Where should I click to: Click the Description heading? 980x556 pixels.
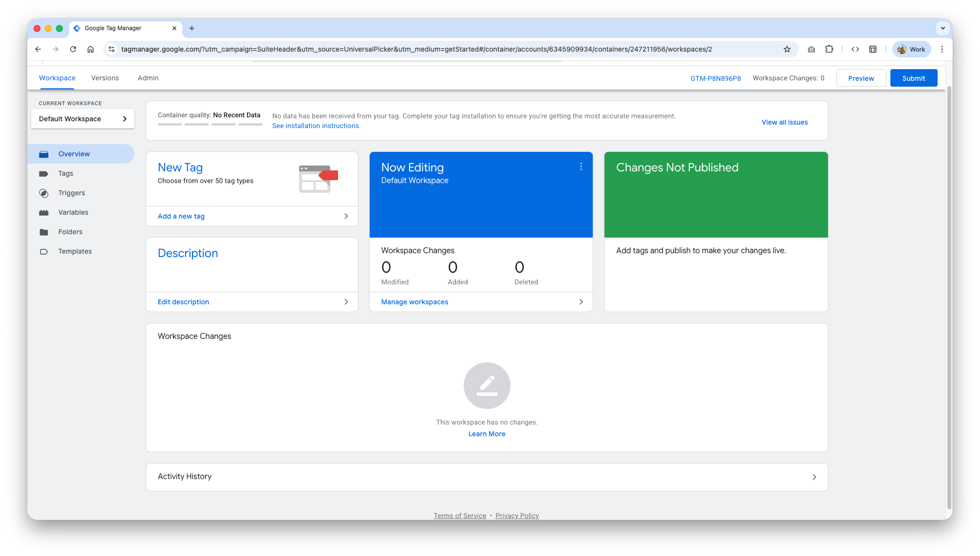[188, 253]
